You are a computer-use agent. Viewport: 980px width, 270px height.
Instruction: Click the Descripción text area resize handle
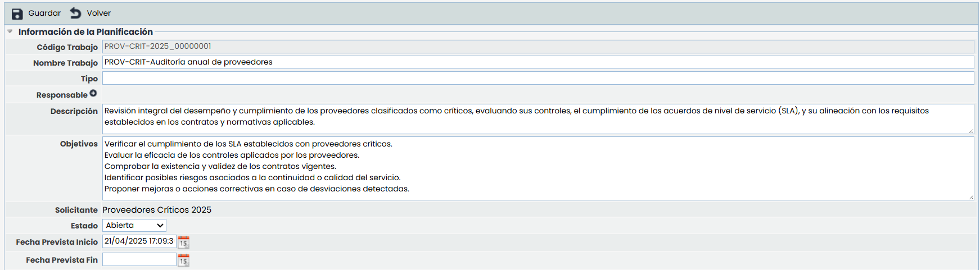click(970, 131)
